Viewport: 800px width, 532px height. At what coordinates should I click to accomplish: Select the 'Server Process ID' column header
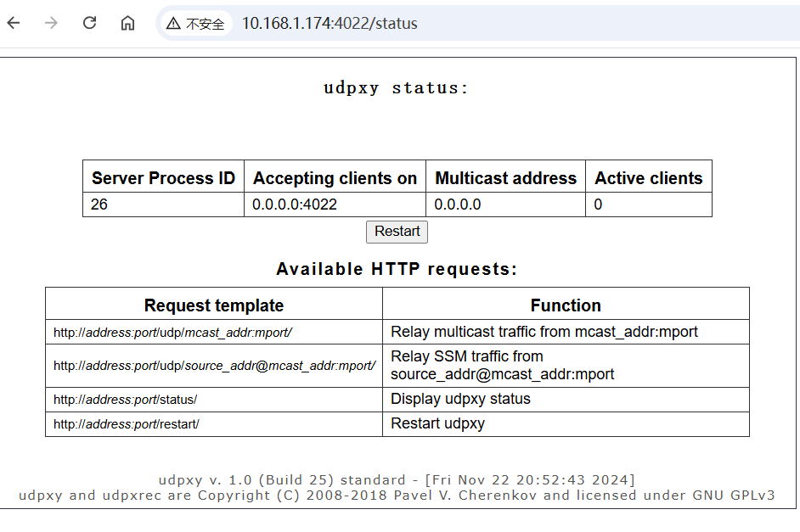point(163,178)
